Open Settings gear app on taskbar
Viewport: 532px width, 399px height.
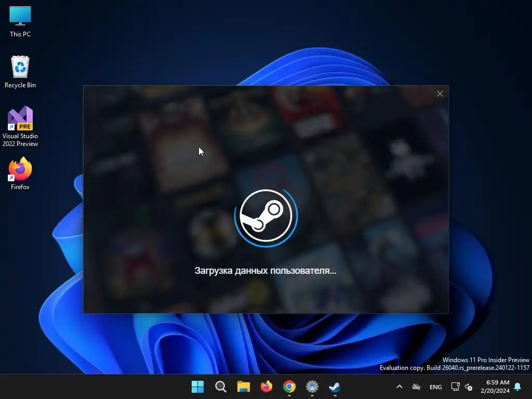tap(312, 387)
